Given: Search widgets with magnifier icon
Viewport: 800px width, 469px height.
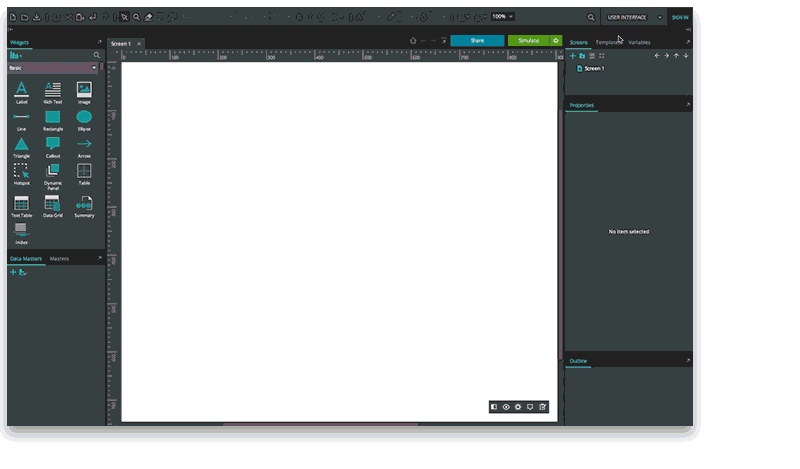Looking at the screenshot, I should (96, 55).
